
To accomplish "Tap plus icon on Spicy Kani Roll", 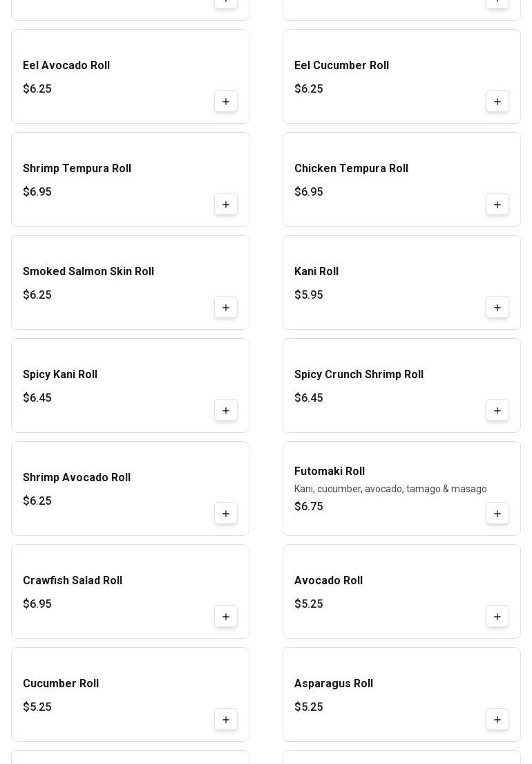I will [226, 411].
